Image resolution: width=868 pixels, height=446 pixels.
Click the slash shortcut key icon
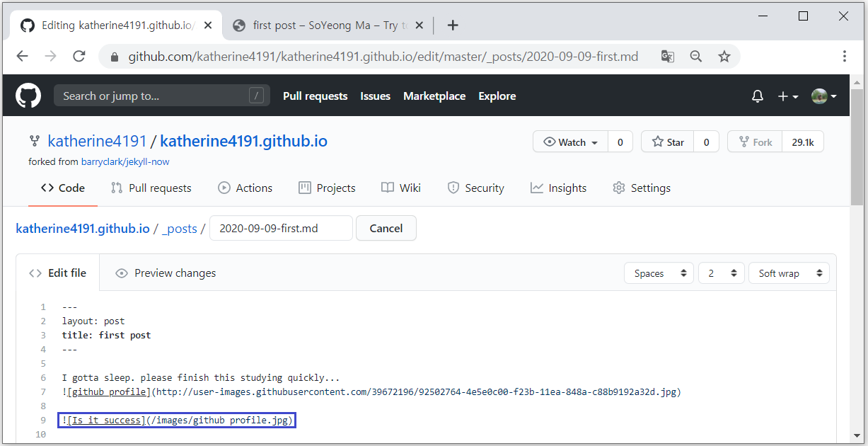tap(257, 96)
